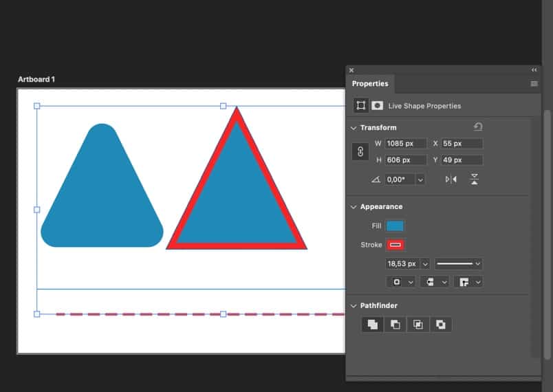
Task: Select the dashed maroon line
Action: coord(200,314)
